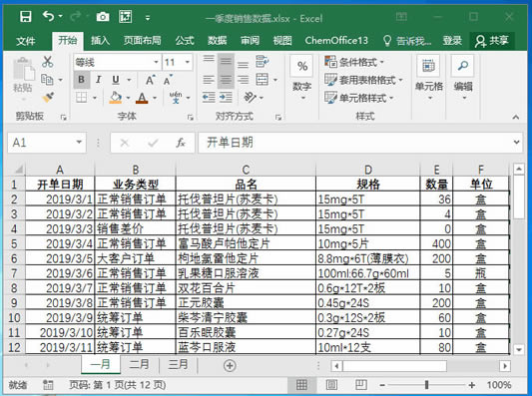Toggle Middle Align button

click(226, 61)
